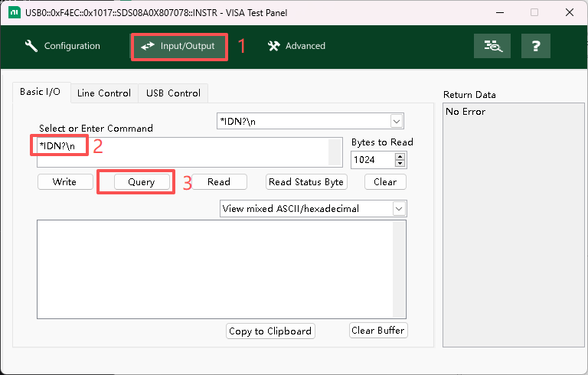Close the VISA Test Panel window
The width and height of the screenshot is (588, 375).
(x=570, y=12)
